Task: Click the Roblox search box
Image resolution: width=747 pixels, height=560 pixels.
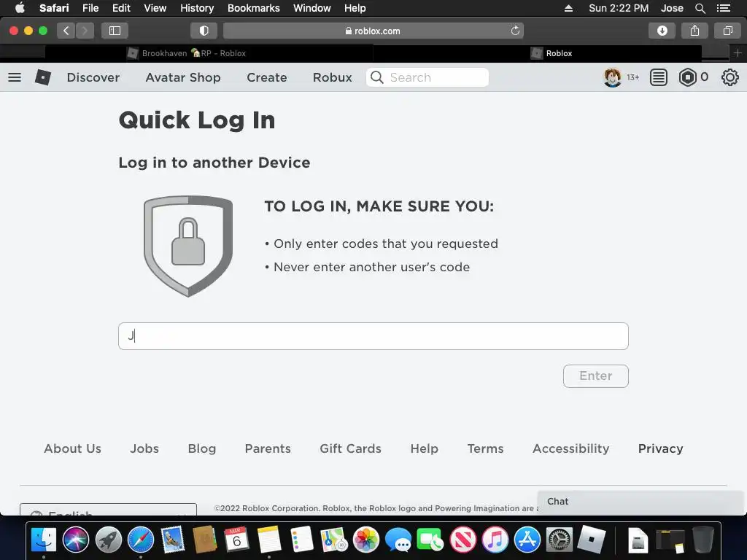Action: [427, 77]
